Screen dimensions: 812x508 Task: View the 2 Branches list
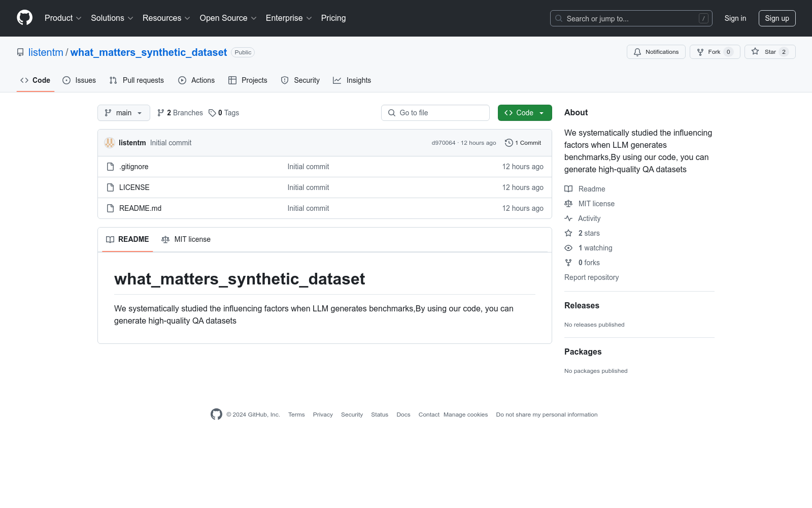pos(180,113)
